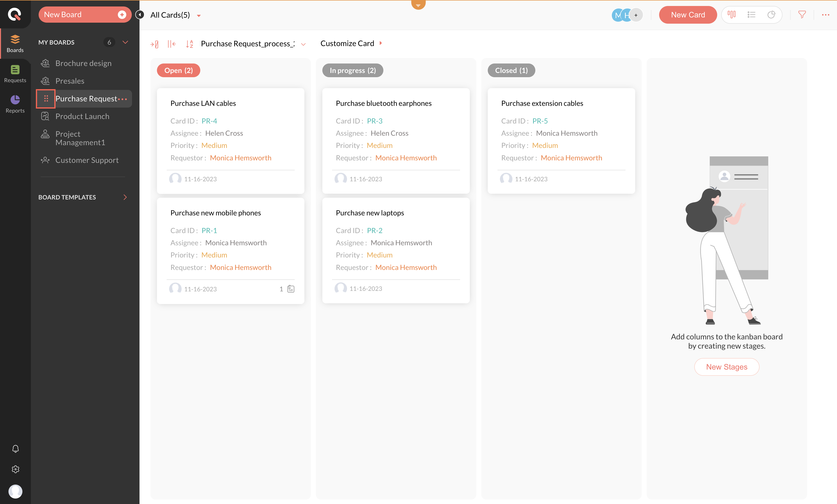Open the notifications bell icon

pos(15,449)
